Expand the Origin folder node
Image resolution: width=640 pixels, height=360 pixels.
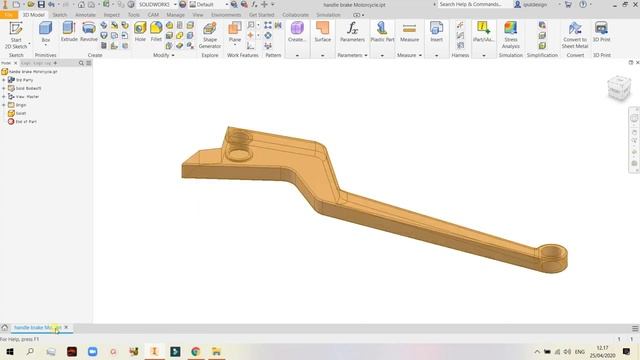click(4, 105)
